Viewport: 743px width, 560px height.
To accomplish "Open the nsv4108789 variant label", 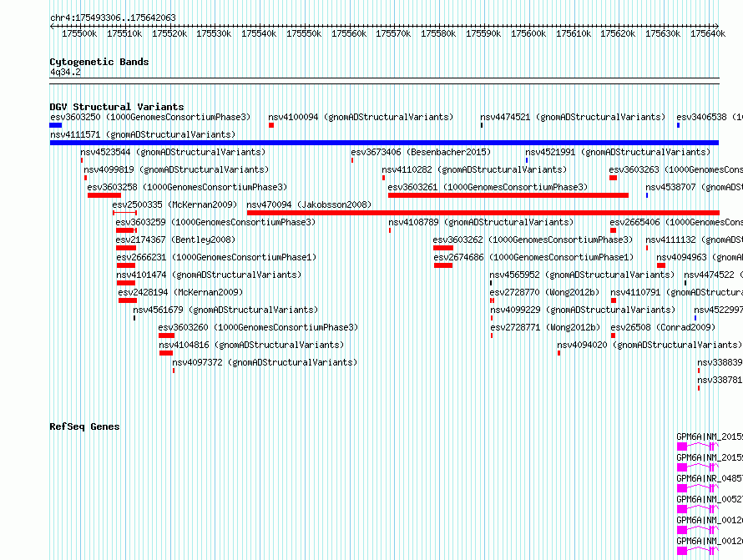I will [481, 222].
